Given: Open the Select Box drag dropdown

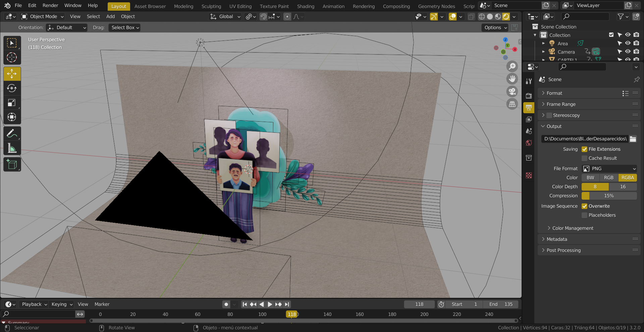Looking at the screenshot, I should 124,27.
